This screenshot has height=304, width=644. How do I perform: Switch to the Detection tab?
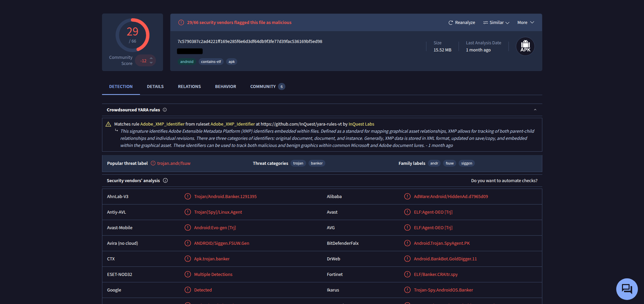[x=121, y=86]
